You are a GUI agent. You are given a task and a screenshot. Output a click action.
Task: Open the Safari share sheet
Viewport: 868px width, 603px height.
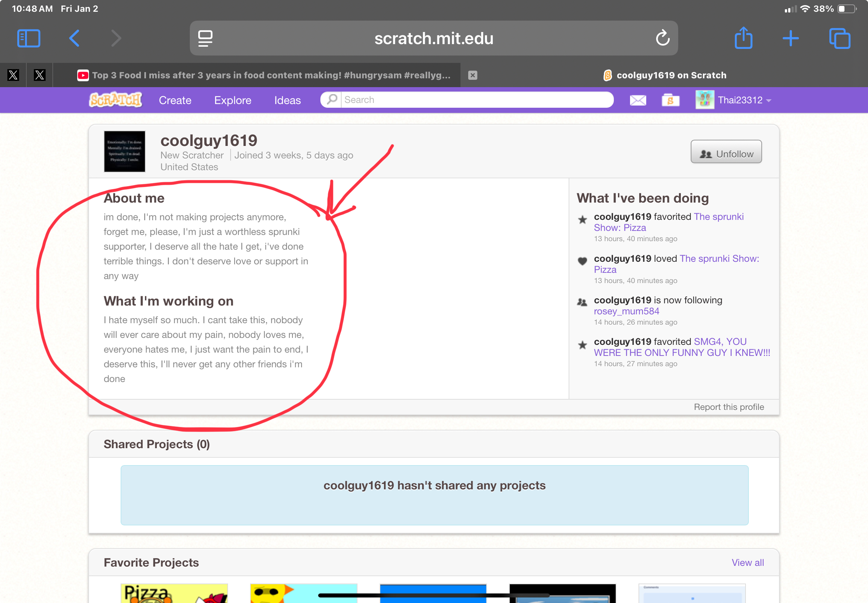coord(743,39)
